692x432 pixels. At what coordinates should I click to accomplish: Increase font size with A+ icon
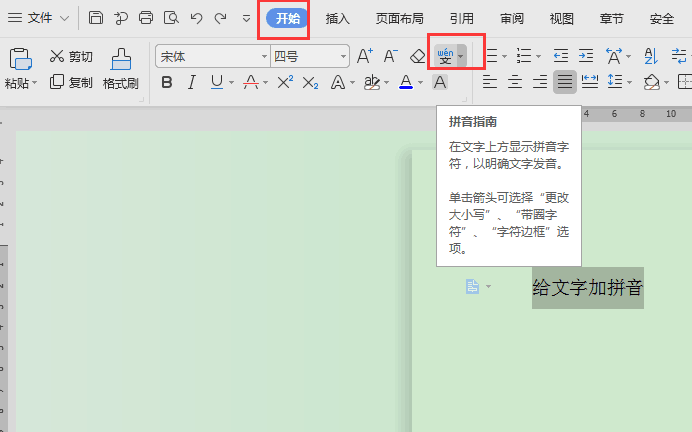pyautogui.click(x=365, y=56)
